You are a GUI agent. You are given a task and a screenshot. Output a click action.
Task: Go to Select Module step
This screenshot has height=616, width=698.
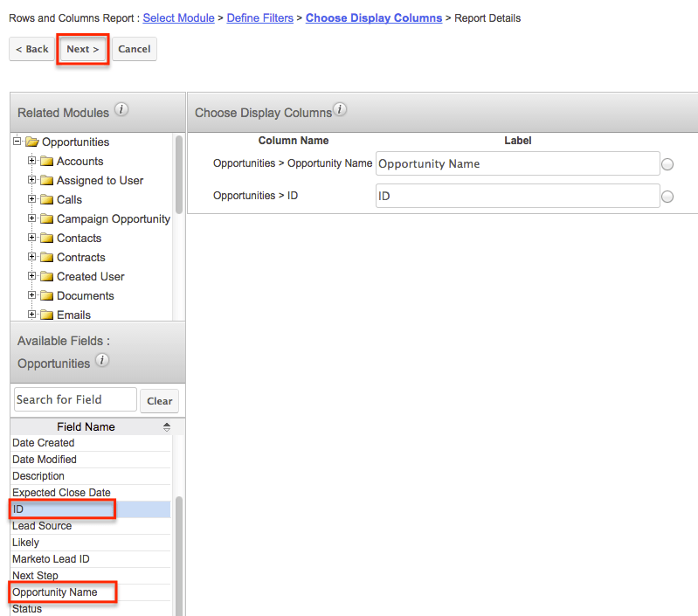178,18
